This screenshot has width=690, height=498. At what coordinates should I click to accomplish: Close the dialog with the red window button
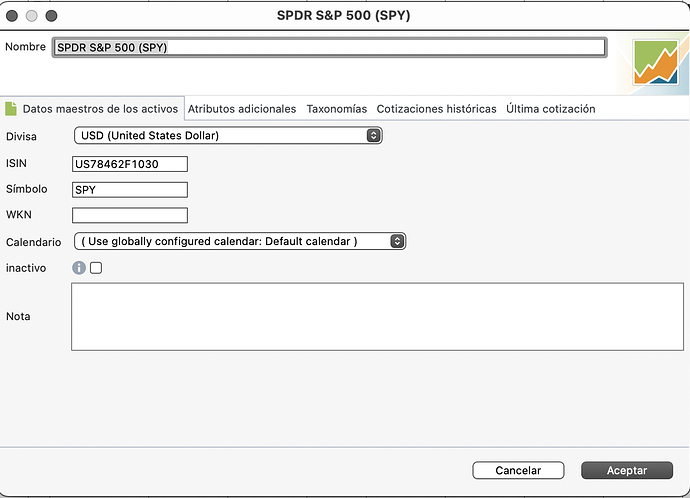point(12,16)
